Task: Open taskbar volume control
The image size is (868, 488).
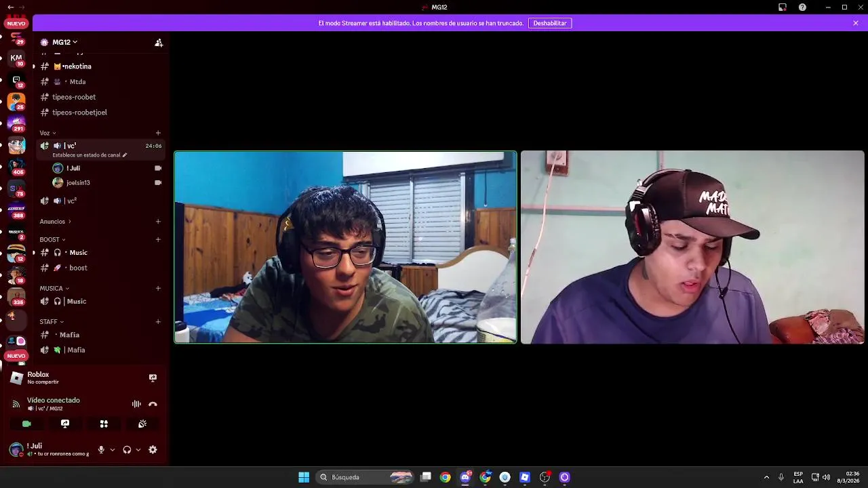Action: (826, 477)
